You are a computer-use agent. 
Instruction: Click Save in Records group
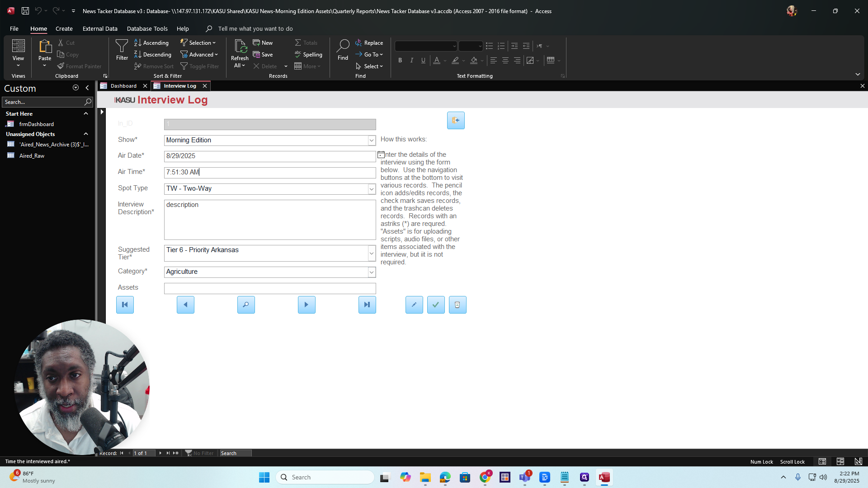[x=263, y=54]
